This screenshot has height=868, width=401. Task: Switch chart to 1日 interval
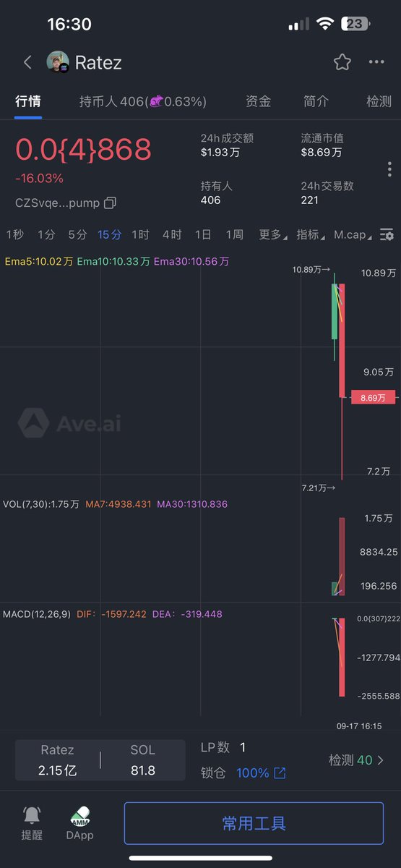click(203, 234)
